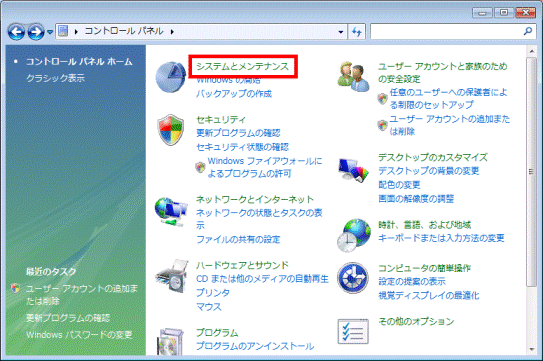Click ファイルの共有の設定 link
Viewport: 543px width, 361px height.
pyautogui.click(x=238, y=239)
